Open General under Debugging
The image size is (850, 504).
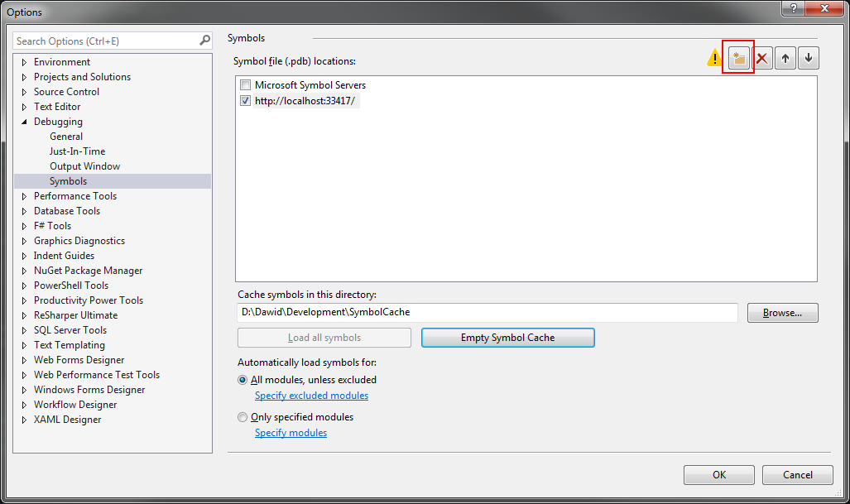66,137
